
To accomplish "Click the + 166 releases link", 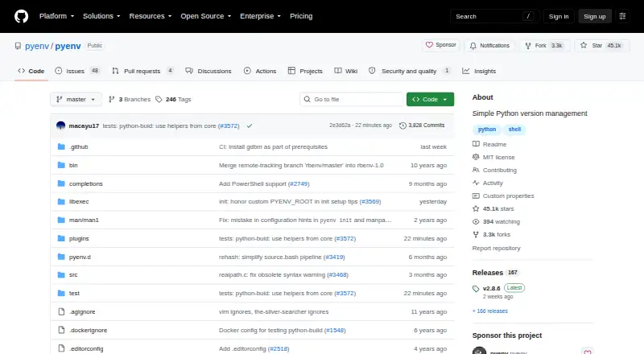I will [490, 311].
